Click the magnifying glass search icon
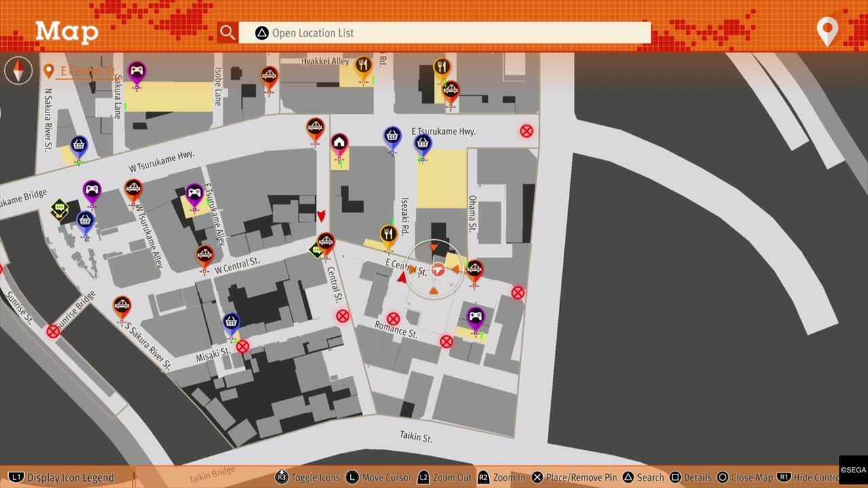 tap(227, 33)
